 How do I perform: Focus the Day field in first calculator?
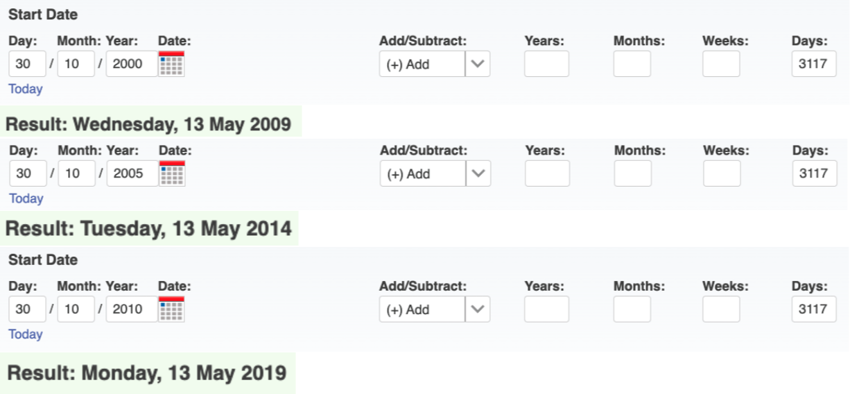pos(27,64)
